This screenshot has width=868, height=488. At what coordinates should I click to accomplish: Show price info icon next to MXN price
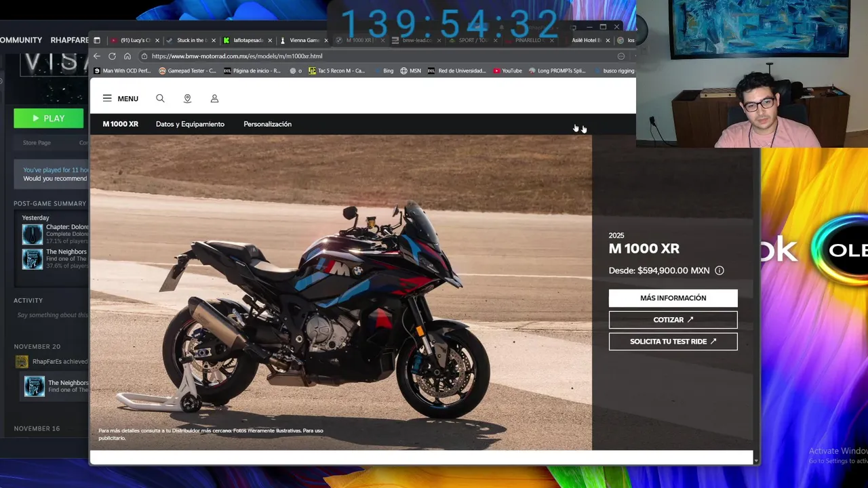click(x=719, y=270)
